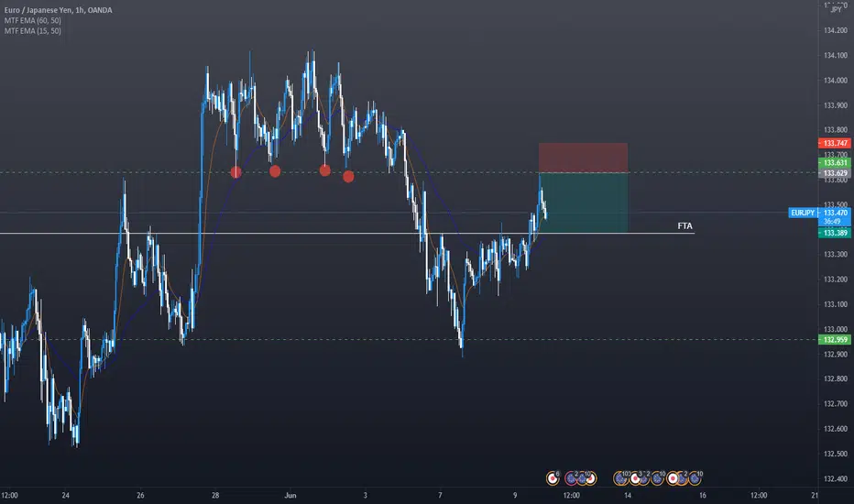The width and height of the screenshot is (854, 504).
Task: Open the JPY currency selector on the price axis
Action: 836,9
